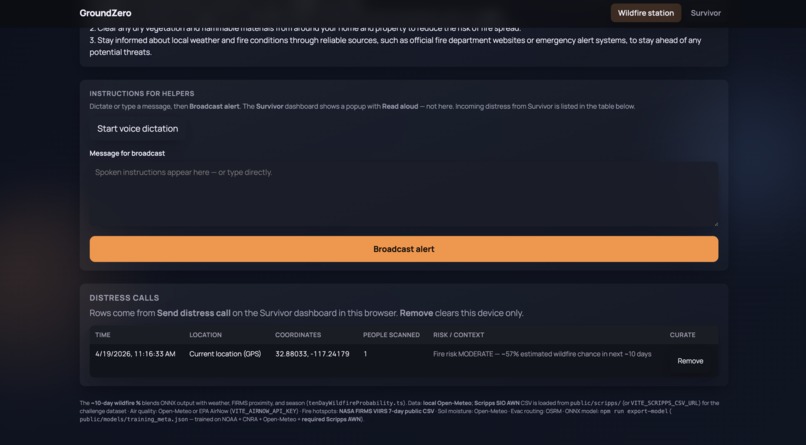Click the RISK / CONTEXT column header
The width and height of the screenshot is (806, 445).
pyautogui.click(x=459, y=335)
